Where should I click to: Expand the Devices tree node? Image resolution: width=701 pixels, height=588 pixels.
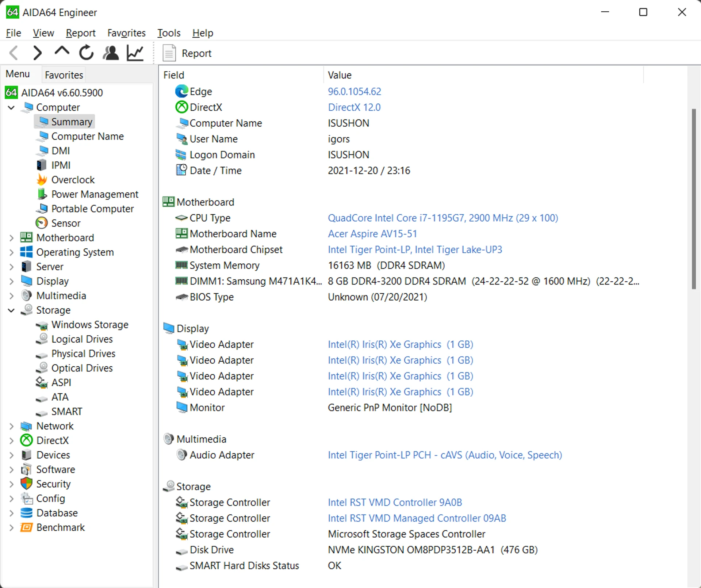coord(11,455)
